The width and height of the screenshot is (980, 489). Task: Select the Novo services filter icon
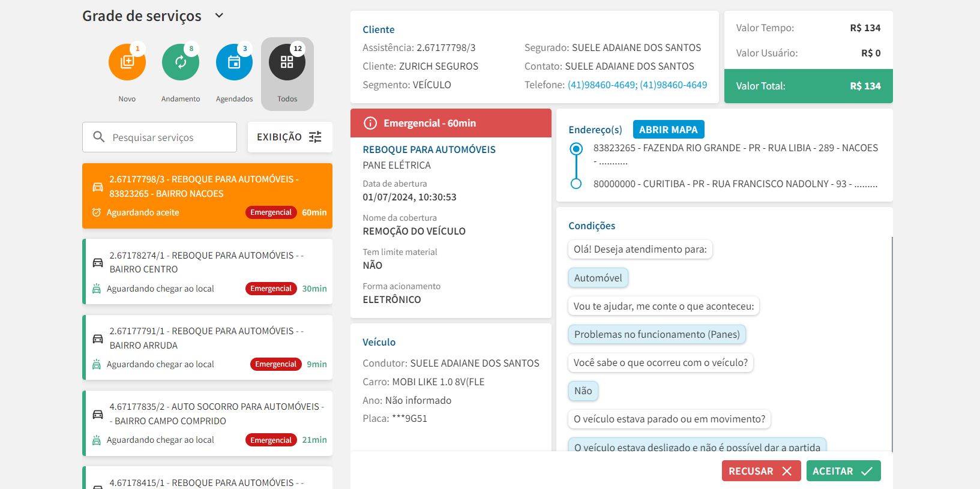[127, 62]
